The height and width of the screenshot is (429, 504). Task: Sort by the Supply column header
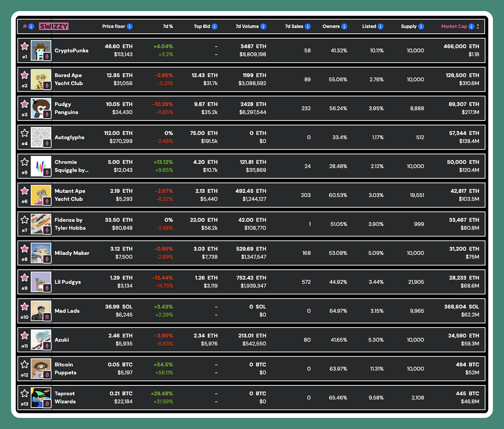[409, 26]
